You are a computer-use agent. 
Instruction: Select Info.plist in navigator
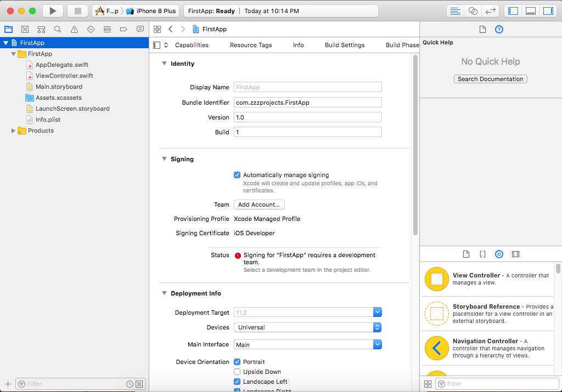(48, 120)
